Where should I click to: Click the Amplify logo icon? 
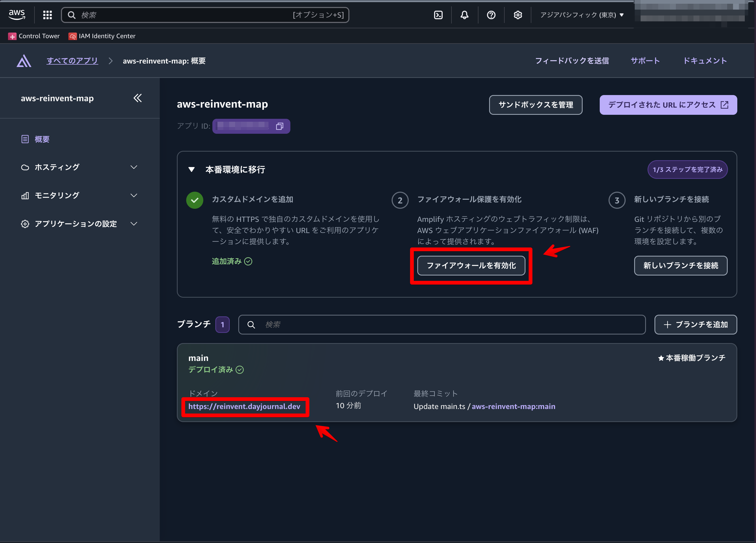click(x=24, y=61)
